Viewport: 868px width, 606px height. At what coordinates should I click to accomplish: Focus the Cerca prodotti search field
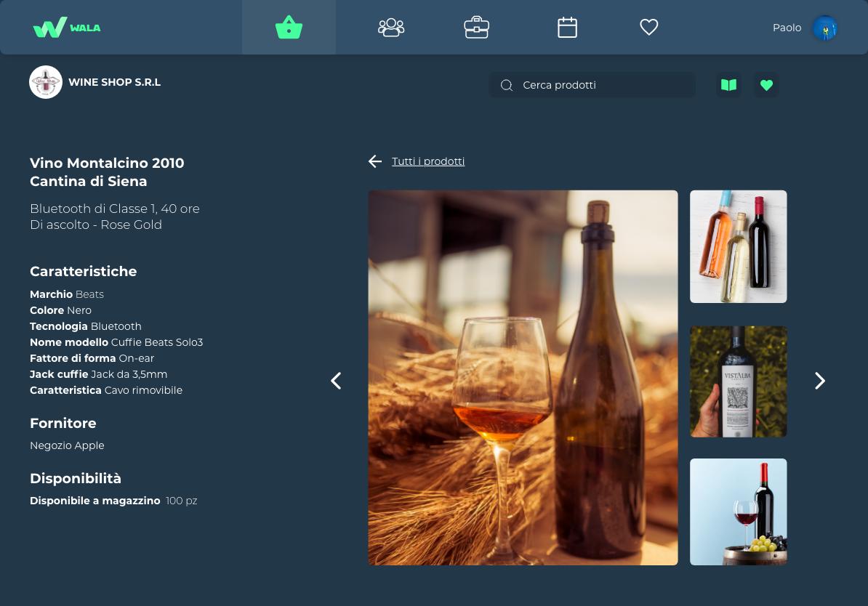pos(592,85)
